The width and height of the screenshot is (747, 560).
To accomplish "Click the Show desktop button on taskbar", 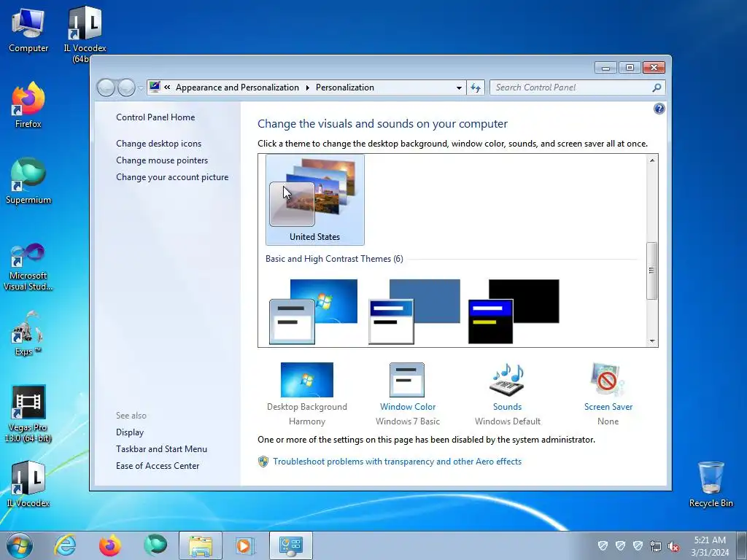I will (742, 545).
